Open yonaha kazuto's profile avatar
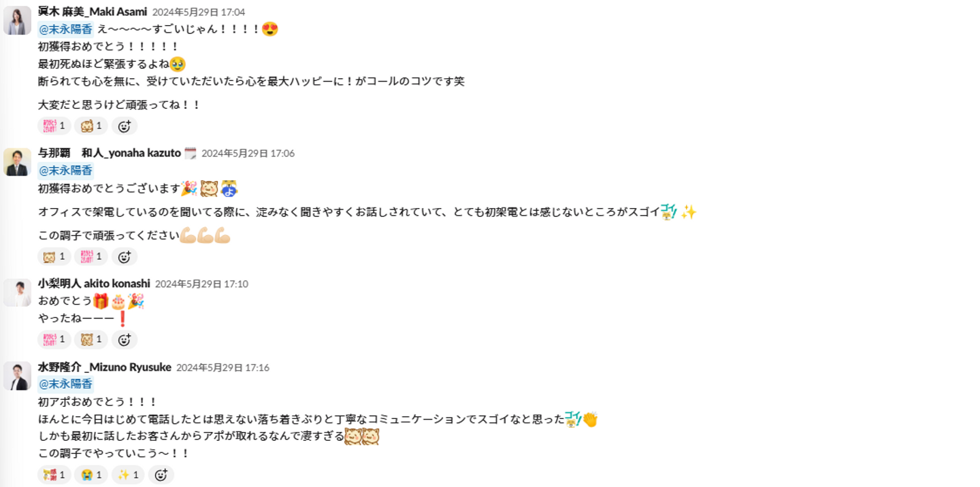The image size is (980, 487). 17,162
